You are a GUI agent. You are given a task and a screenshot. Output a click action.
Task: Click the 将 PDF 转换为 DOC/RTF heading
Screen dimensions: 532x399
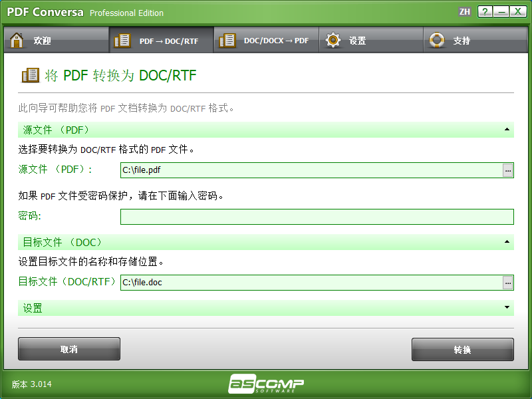pos(120,75)
